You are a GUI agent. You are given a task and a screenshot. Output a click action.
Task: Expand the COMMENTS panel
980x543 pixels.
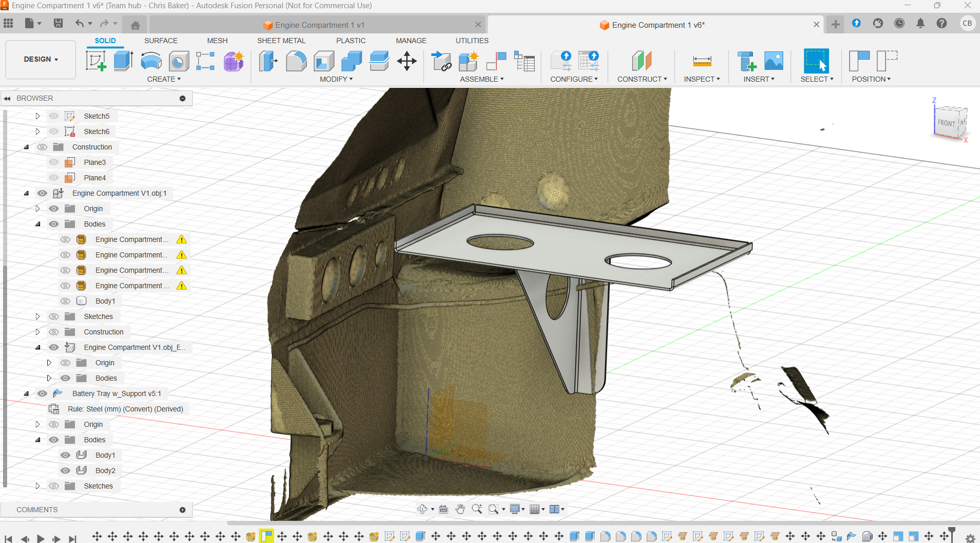tap(182, 510)
